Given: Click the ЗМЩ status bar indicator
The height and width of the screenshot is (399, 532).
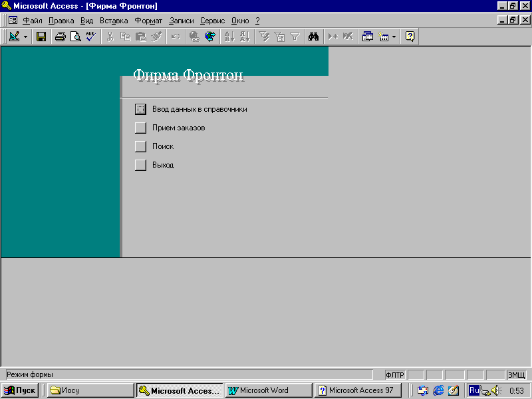Looking at the screenshot, I should [516, 375].
